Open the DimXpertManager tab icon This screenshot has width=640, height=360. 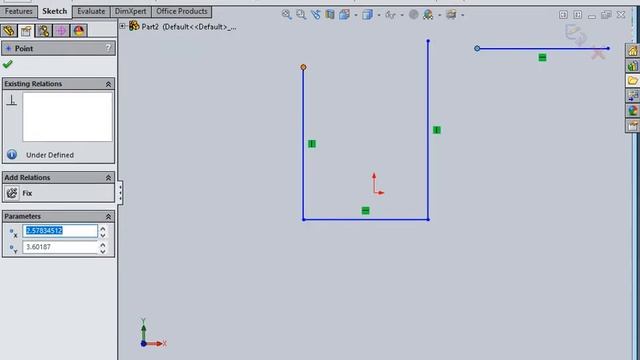(x=61, y=31)
